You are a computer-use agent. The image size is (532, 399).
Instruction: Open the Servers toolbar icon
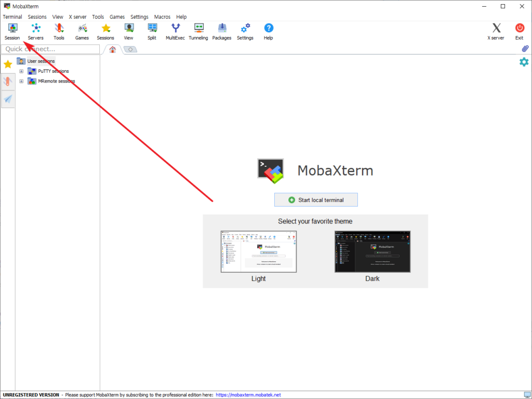coord(36,31)
